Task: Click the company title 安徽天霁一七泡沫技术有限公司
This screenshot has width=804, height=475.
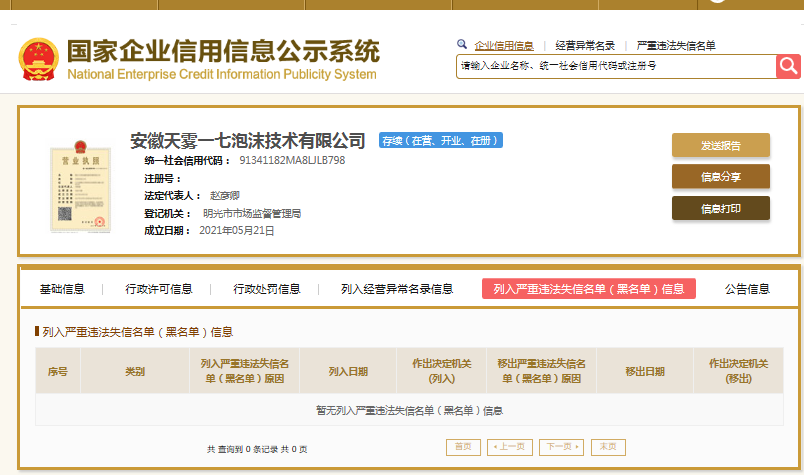Action: (x=248, y=141)
